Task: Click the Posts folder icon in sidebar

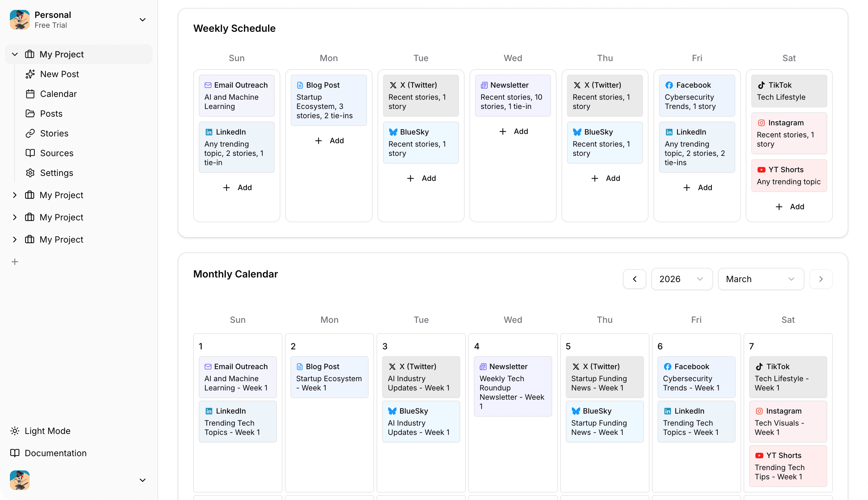Action: tap(31, 113)
